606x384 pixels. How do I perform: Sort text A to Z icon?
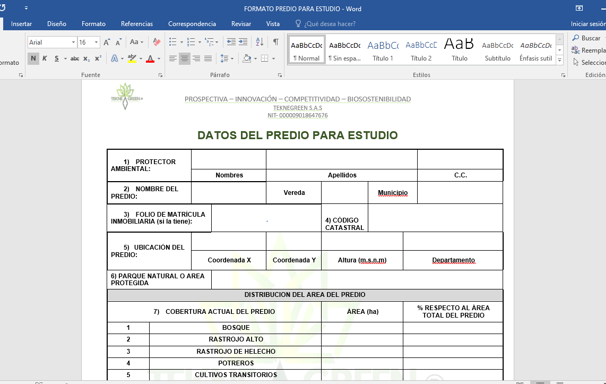tap(259, 42)
